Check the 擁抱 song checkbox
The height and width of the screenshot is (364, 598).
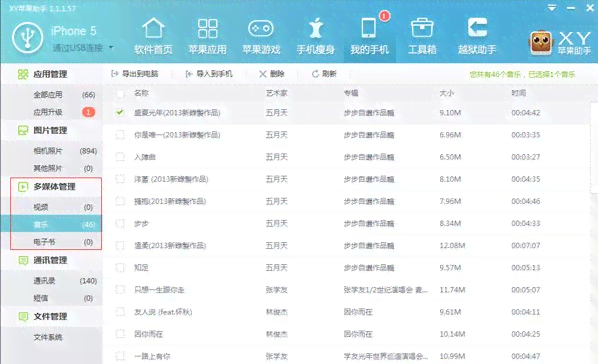click(x=120, y=201)
